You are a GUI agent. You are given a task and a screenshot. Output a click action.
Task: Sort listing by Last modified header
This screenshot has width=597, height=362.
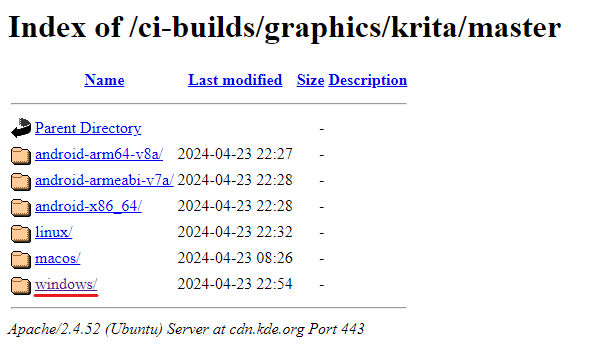tap(235, 80)
